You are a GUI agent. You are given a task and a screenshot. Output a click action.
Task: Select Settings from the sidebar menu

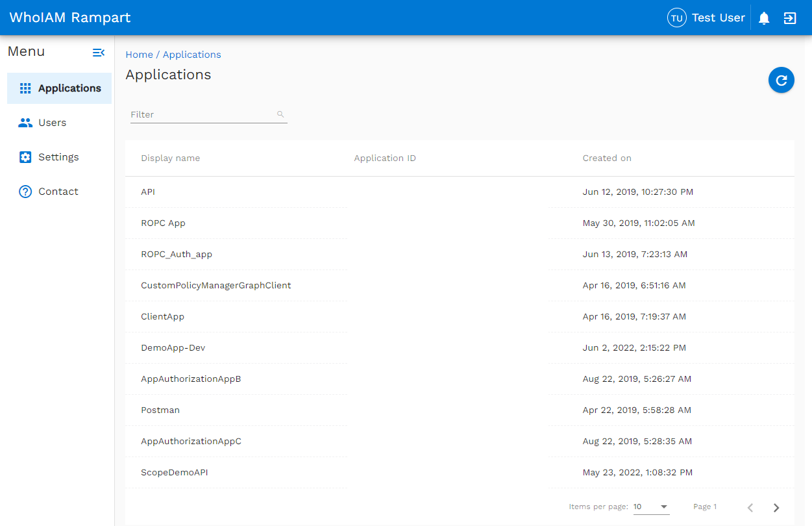pos(58,157)
